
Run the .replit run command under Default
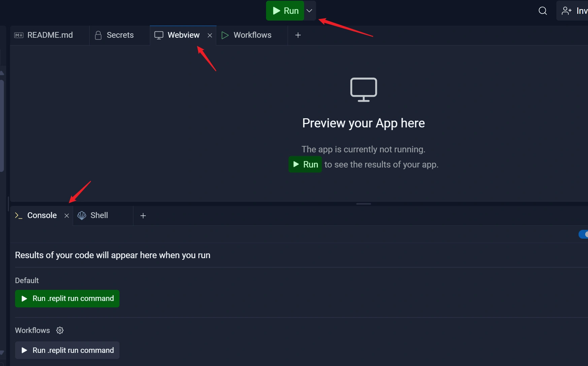point(67,298)
